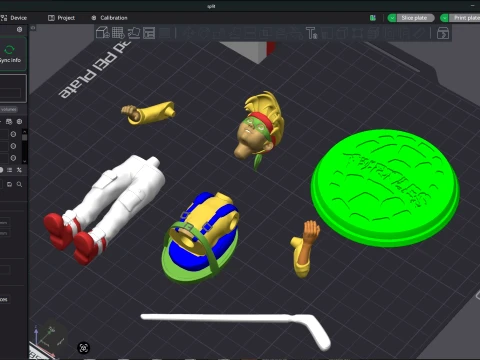Click the save preset icon beside search
Screen dimensions: 480x360
click(9, 184)
